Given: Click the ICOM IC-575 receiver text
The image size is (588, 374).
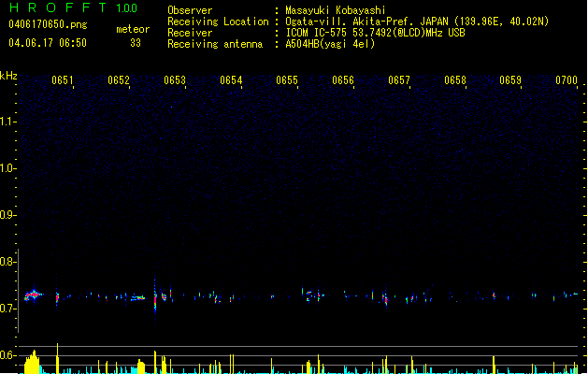Looking at the screenshot, I should click(x=375, y=33).
